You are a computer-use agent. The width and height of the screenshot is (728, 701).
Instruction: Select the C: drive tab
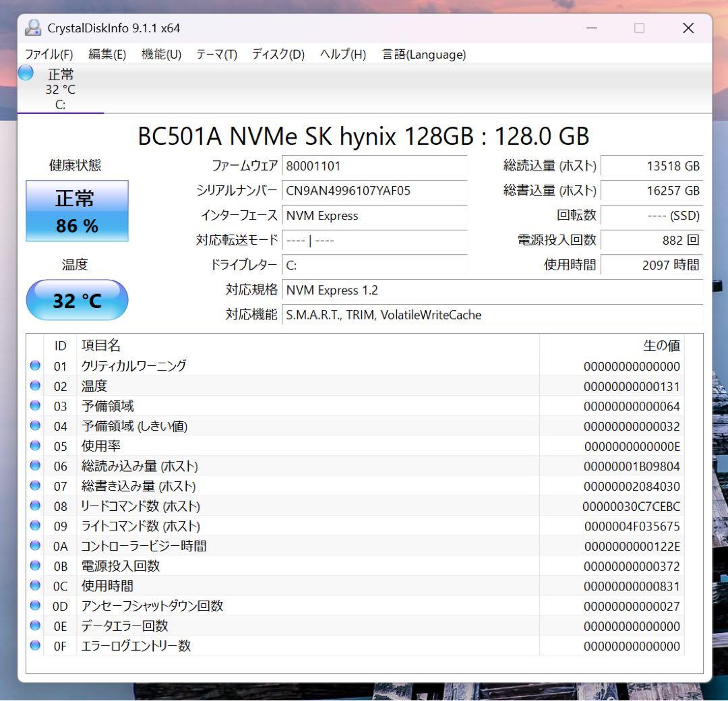(x=61, y=89)
